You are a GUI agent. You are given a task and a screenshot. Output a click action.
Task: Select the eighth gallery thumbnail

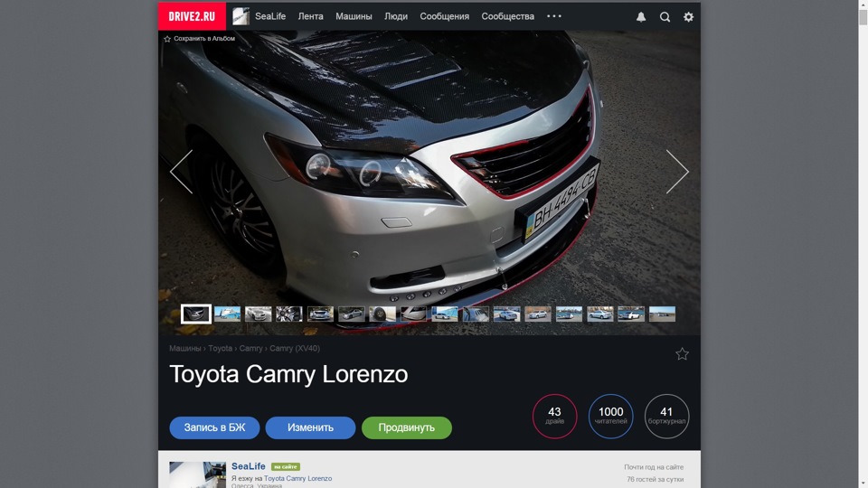[x=413, y=314]
